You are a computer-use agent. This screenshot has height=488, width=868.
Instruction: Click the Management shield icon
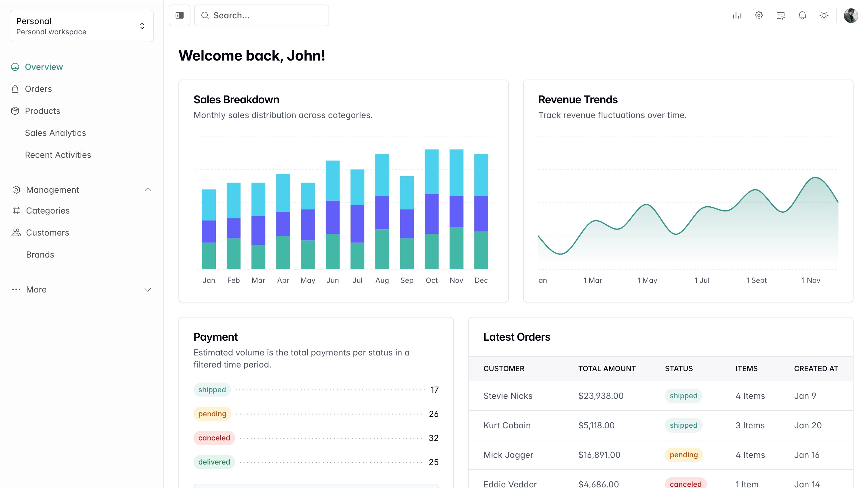pos(16,189)
